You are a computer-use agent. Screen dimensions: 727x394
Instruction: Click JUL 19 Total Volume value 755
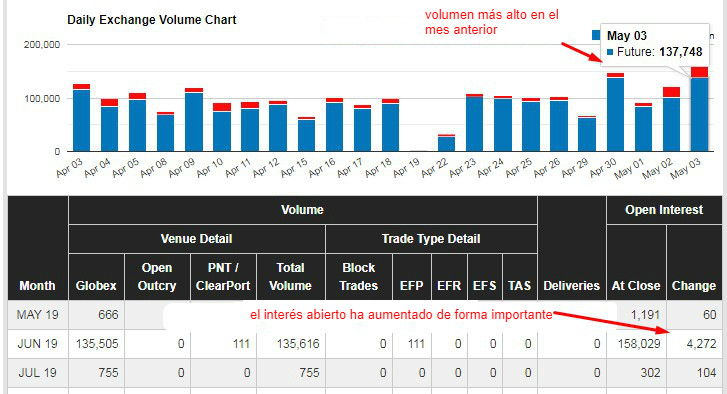coord(309,373)
